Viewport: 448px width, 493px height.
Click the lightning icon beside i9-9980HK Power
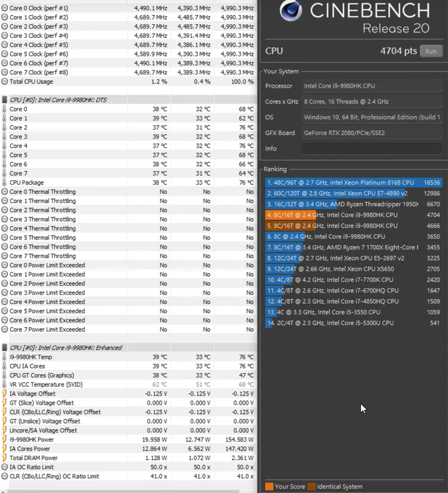(x=4, y=440)
